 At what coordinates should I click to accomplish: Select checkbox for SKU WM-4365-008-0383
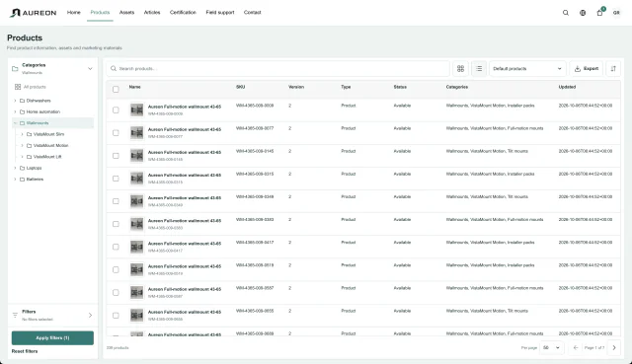click(116, 224)
